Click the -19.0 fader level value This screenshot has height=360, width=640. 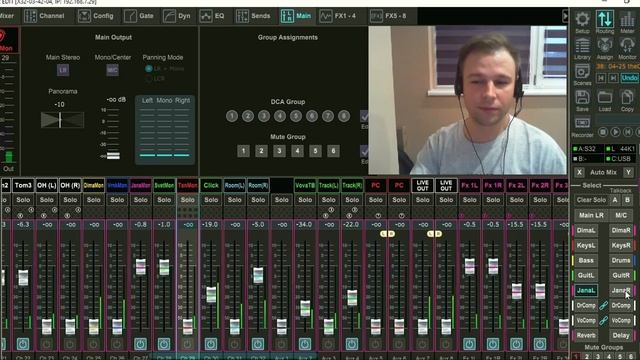pyautogui.click(x=211, y=225)
